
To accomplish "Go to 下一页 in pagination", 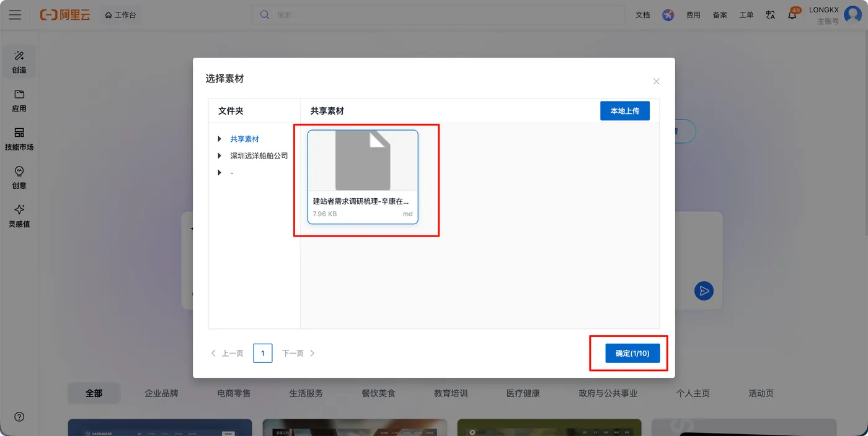I will (298, 353).
